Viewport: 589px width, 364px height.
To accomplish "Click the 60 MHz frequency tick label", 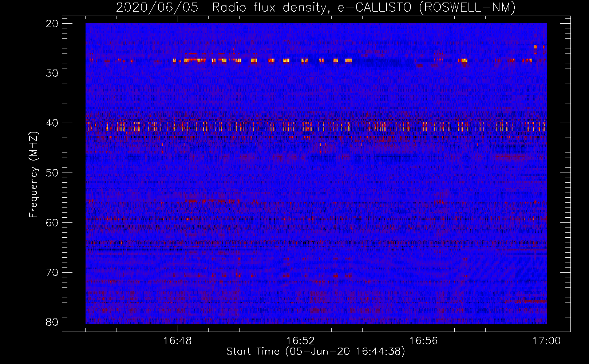I will click(52, 223).
